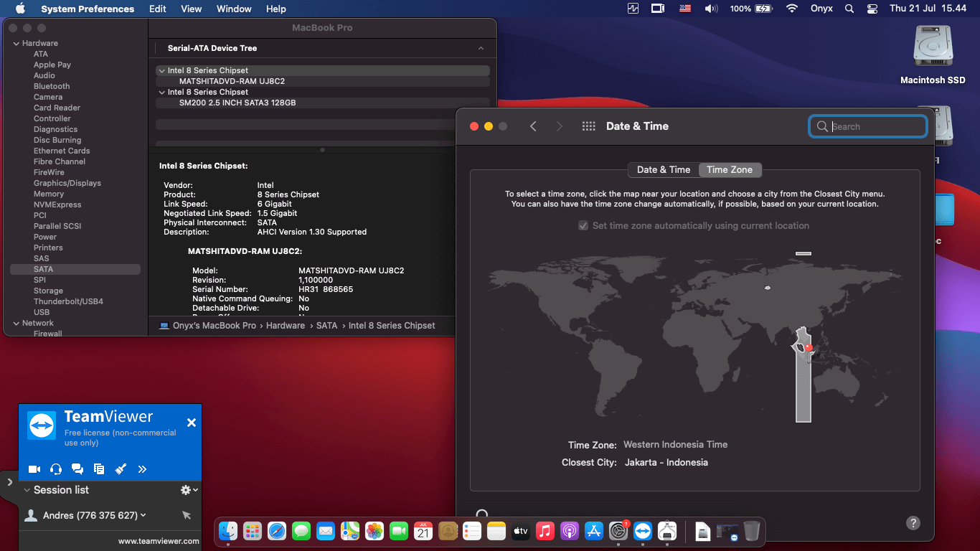Go back using the preferences back arrow

(x=533, y=126)
